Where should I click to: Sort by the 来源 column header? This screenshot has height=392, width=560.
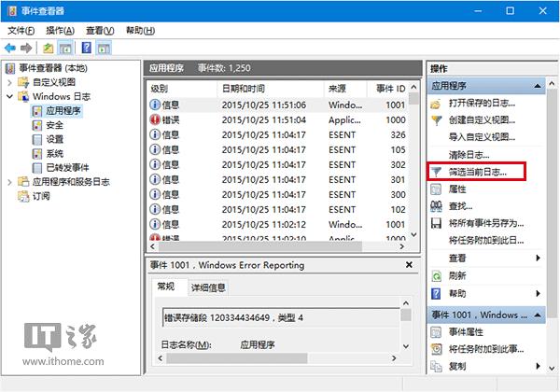345,89
